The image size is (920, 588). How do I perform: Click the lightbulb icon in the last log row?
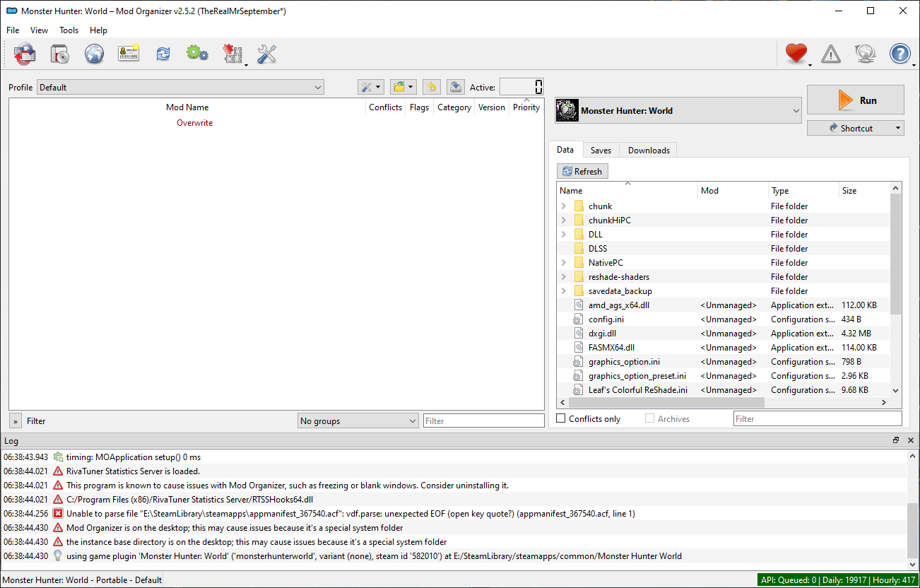[x=58, y=556]
